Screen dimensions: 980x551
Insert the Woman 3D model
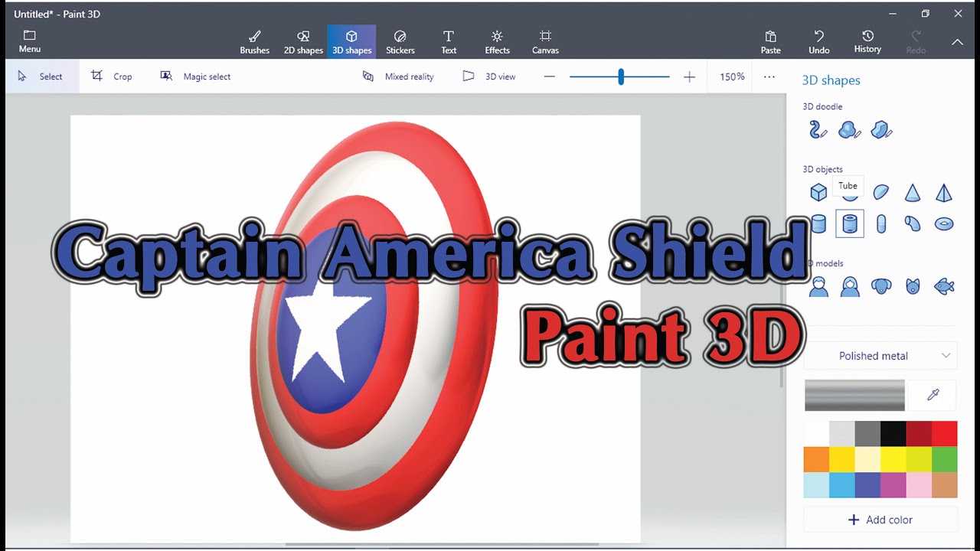pyautogui.click(x=850, y=287)
